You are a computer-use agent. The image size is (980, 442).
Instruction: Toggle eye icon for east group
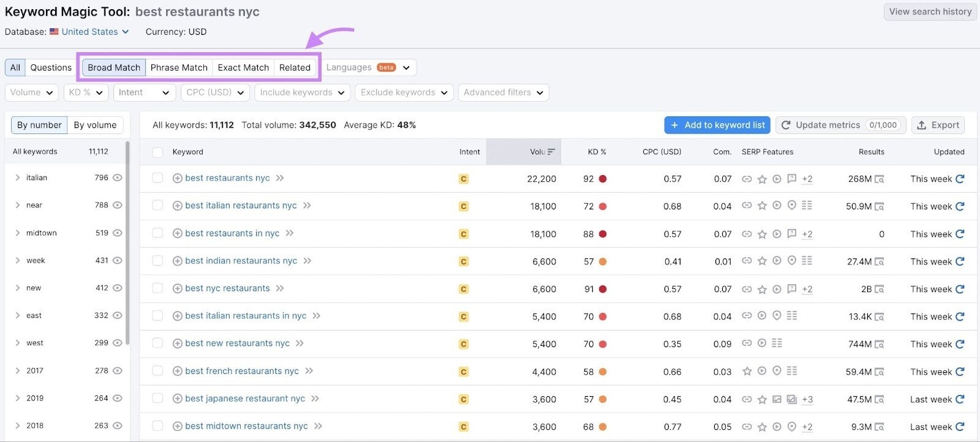pyautogui.click(x=118, y=315)
